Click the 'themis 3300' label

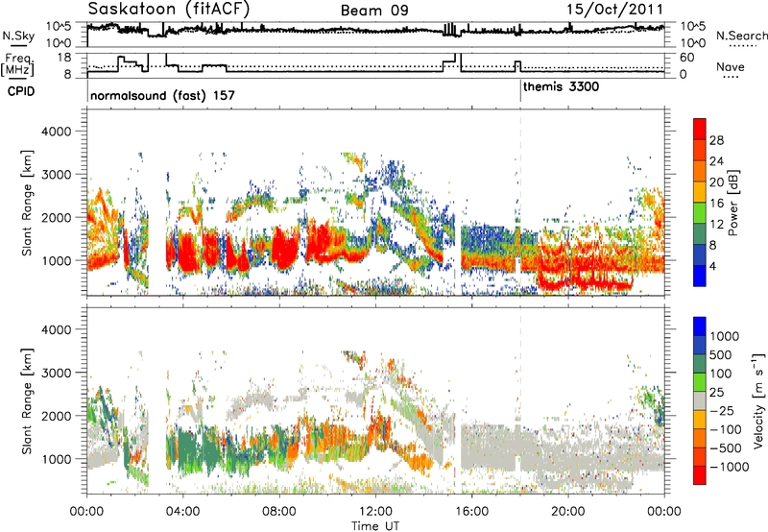click(561, 86)
